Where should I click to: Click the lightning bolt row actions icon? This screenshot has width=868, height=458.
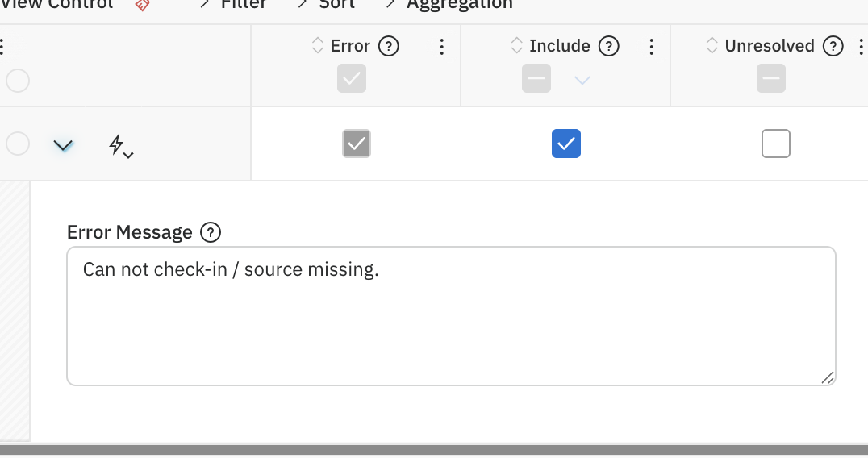pos(120,146)
